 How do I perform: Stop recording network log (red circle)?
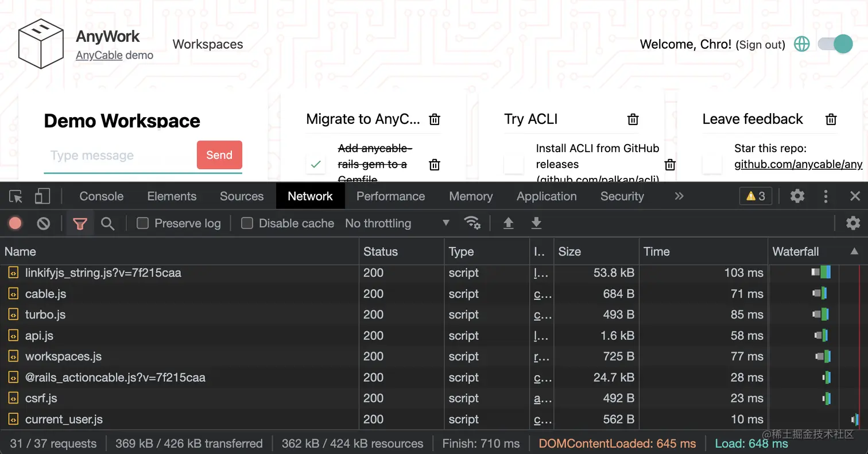point(15,223)
